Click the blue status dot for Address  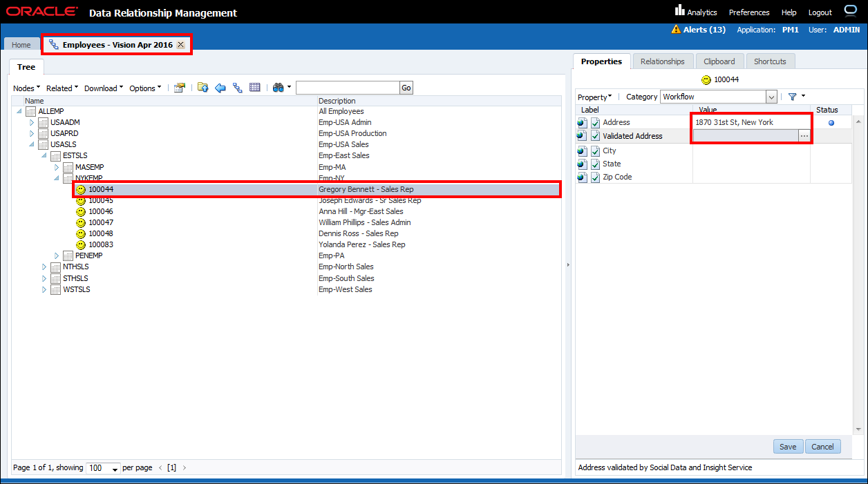click(831, 123)
